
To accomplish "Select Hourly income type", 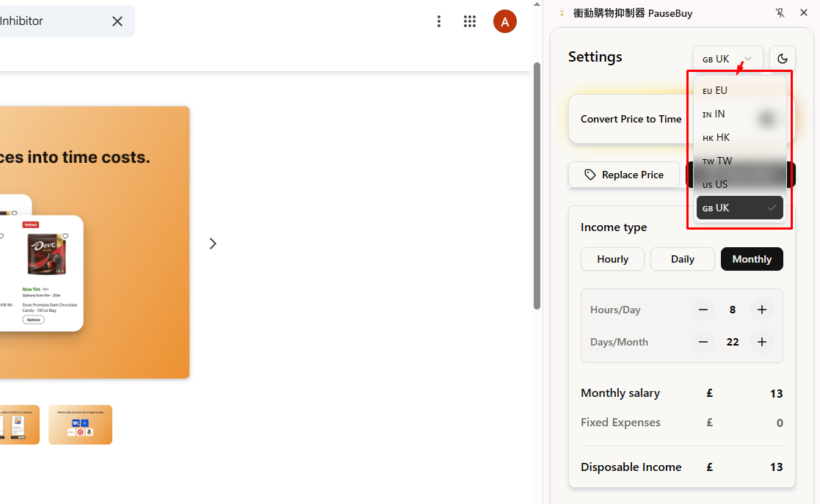I will (x=612, y=259).
